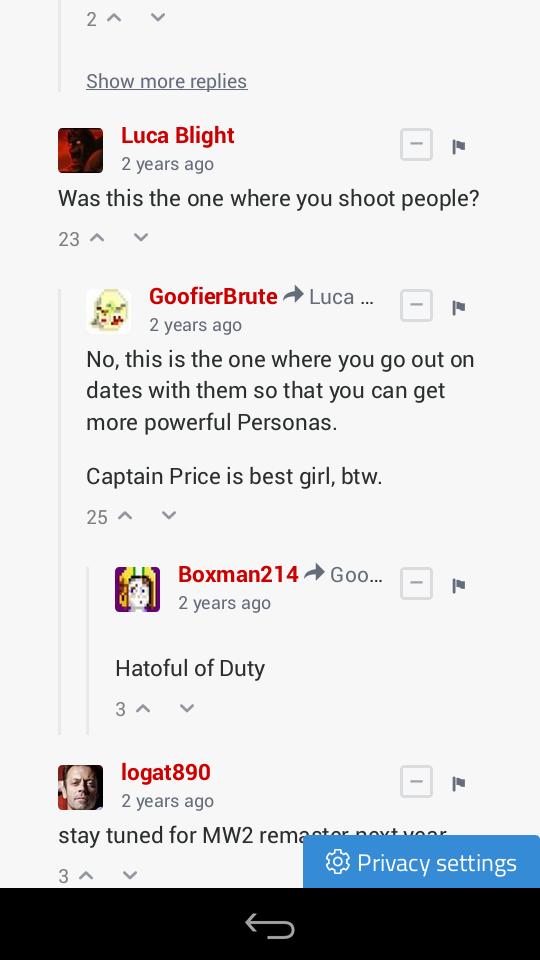Collapse Luca Blight's comment thread
The image size is (540, 960).
point(416,145)
